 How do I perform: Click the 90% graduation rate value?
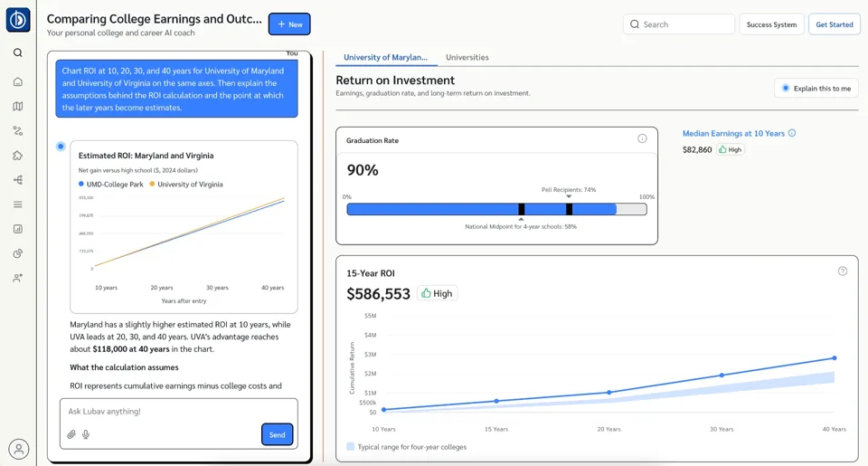click(363, 170)
